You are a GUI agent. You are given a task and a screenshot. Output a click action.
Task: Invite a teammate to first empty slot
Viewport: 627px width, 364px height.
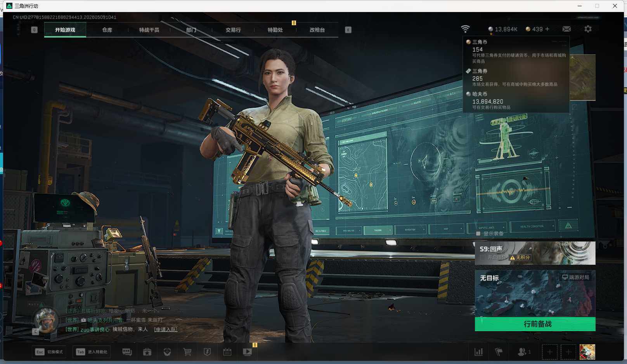[549, 352]
